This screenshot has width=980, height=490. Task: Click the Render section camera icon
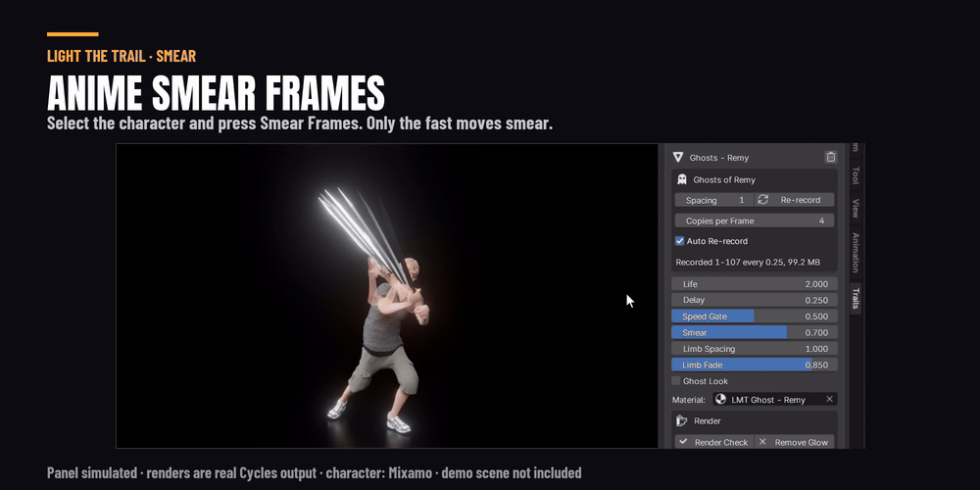tap(682, 421)
